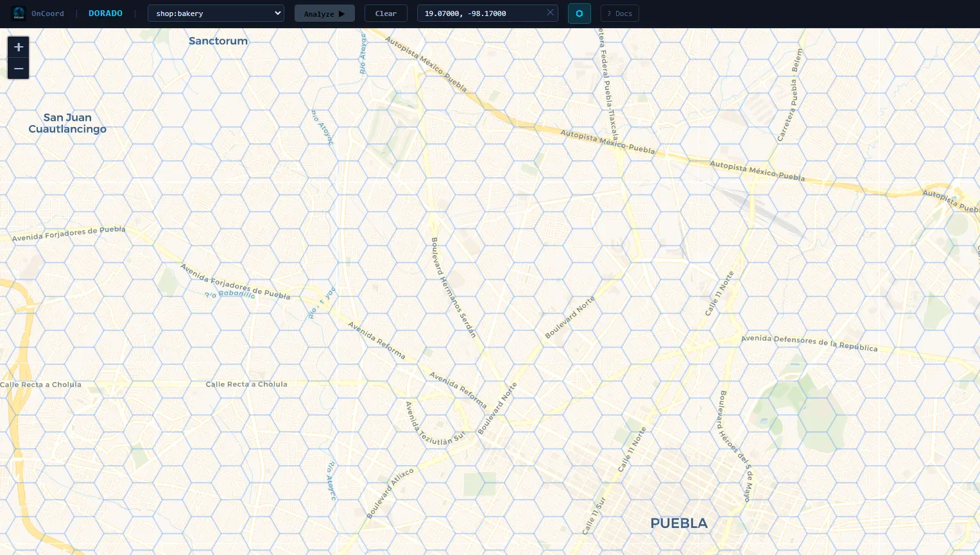Click the DORADO title label

pos(105,13)
